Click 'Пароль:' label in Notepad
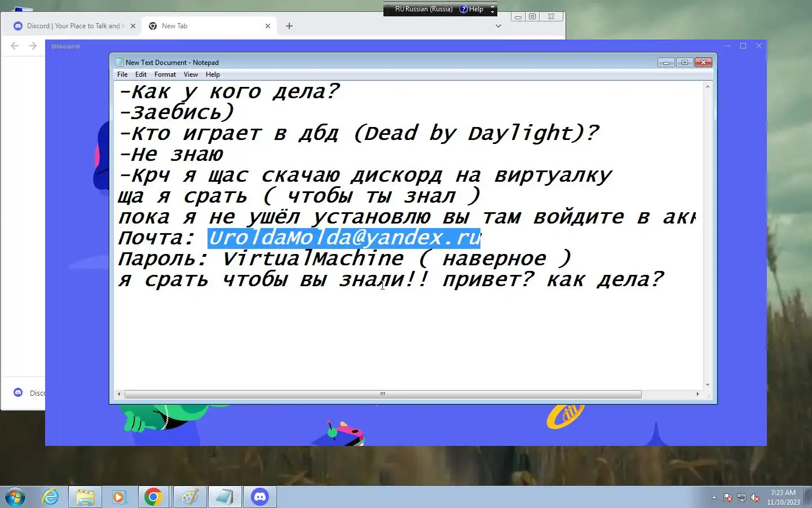 [163, 259]
